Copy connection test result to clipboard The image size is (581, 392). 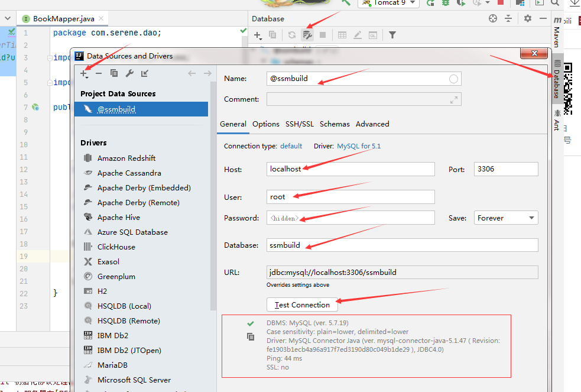(251, 337)
